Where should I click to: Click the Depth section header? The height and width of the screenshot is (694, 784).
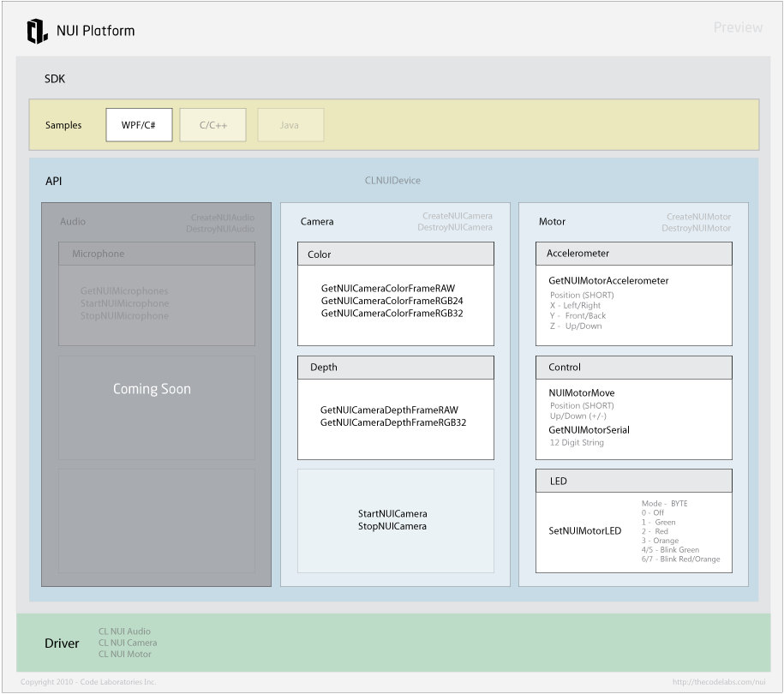coord(395,368)
